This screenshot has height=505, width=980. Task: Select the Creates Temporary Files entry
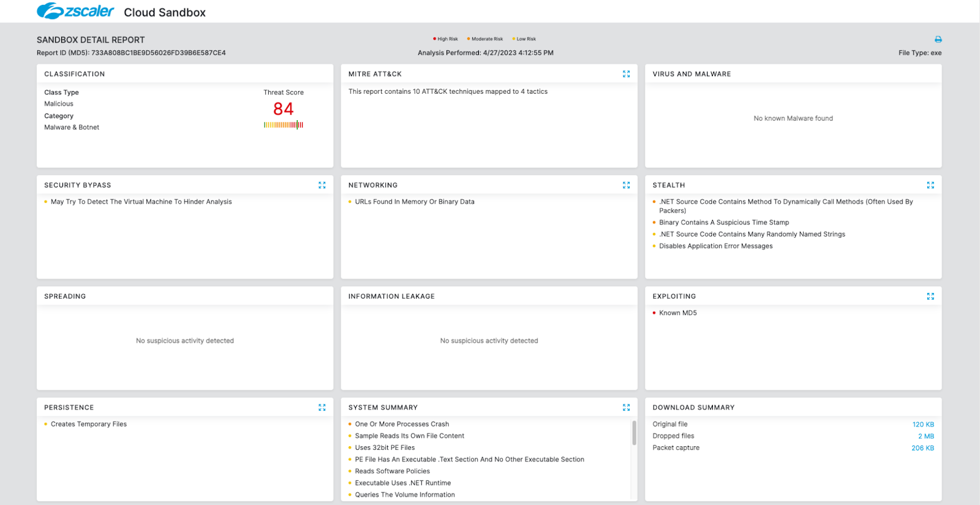click(x=89, y=424)
